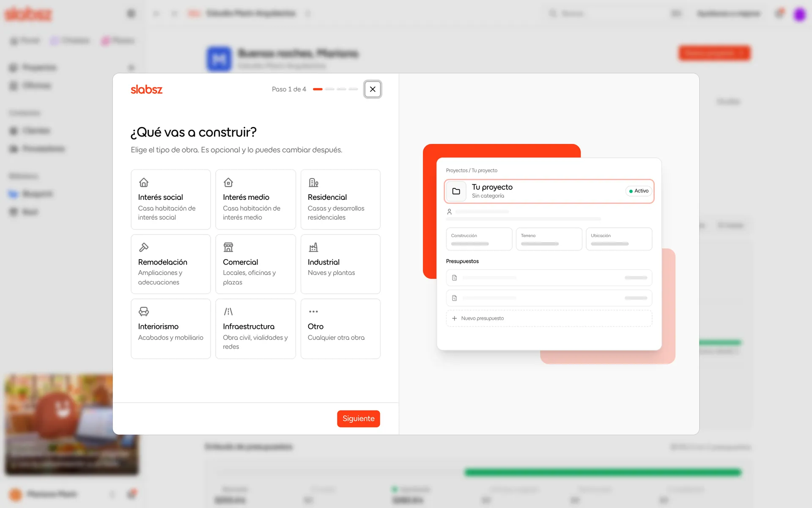
Task: Click the Sin categoría subtitle
Action: click(488, 196)
